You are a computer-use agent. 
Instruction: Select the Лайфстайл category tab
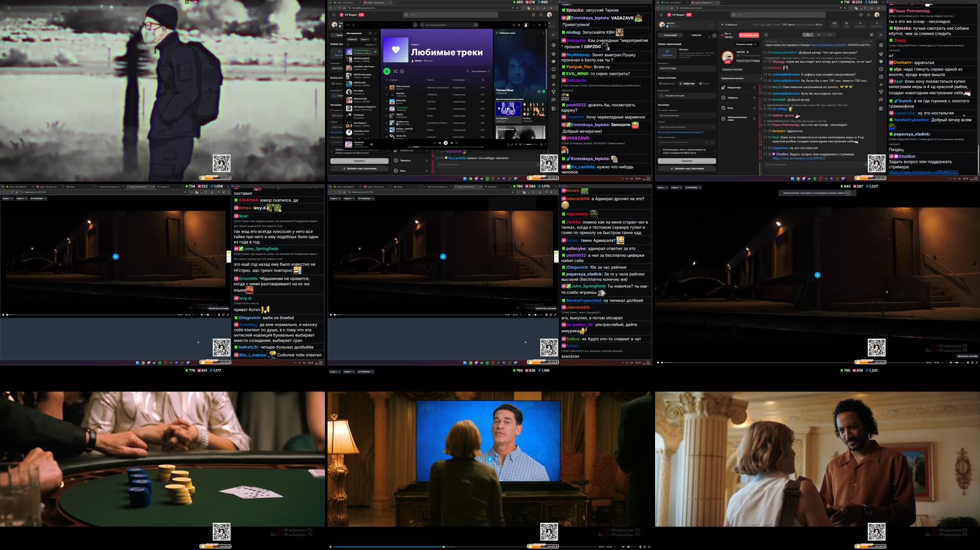pyautogui.click(x=688, y=83)
